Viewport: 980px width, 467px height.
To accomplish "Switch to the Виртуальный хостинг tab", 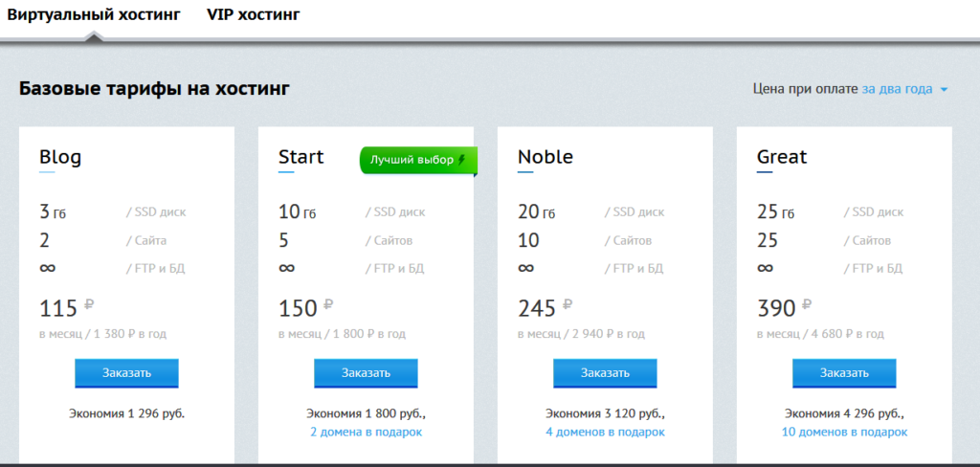I will 94,15.
